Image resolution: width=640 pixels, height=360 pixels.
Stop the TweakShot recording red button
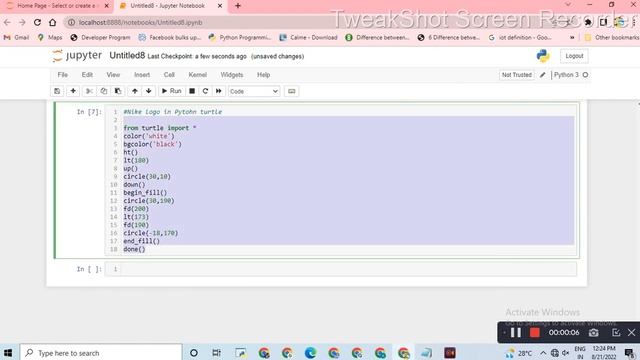coord(535,333)
